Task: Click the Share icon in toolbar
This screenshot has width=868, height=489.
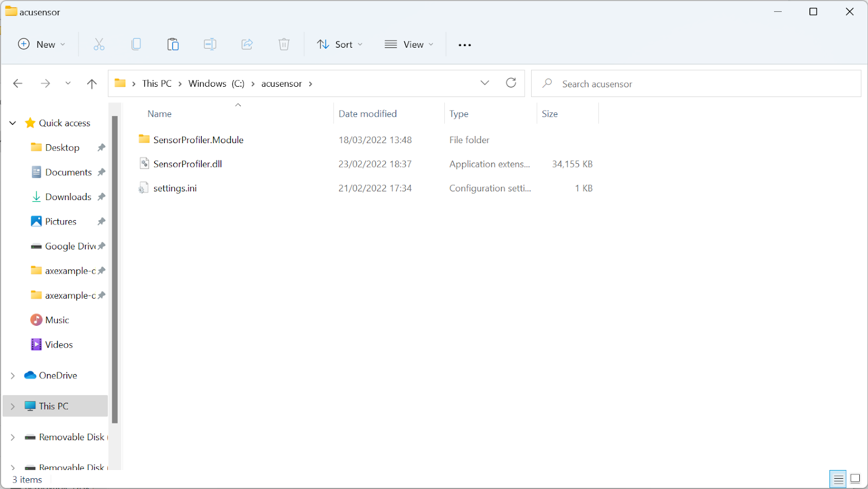Action: [x=247, y=44]
